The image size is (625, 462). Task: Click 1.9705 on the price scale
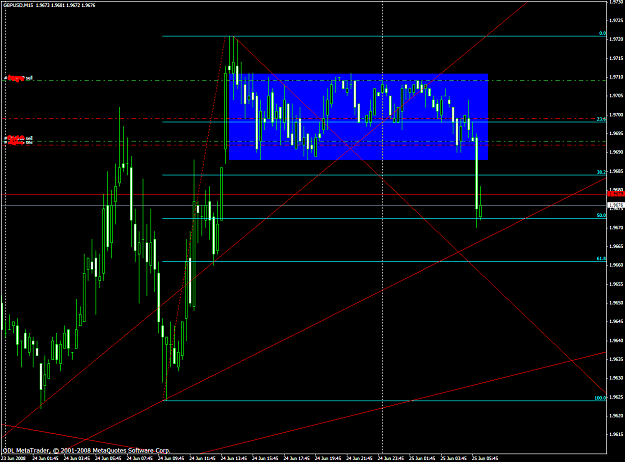(x=617, y=95)
